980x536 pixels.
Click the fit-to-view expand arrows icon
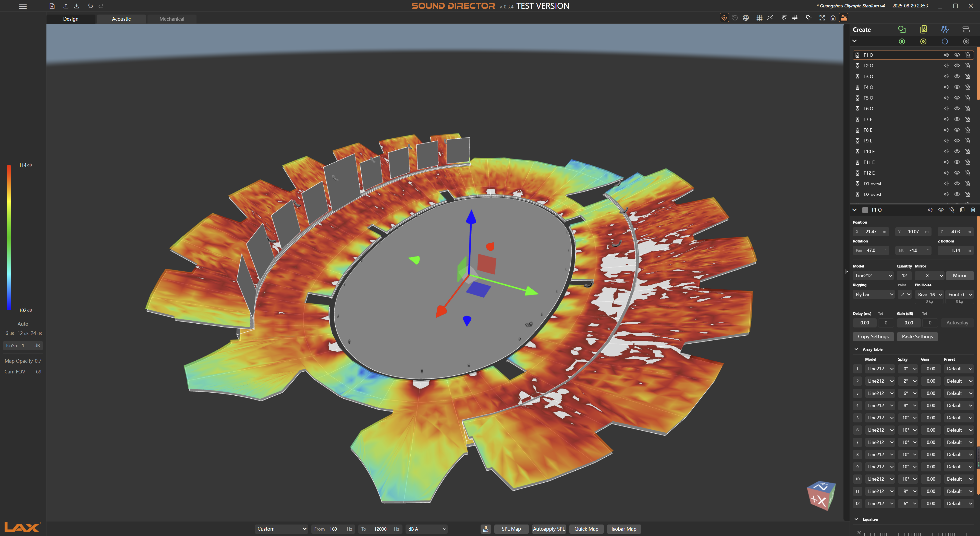[822, 18]
